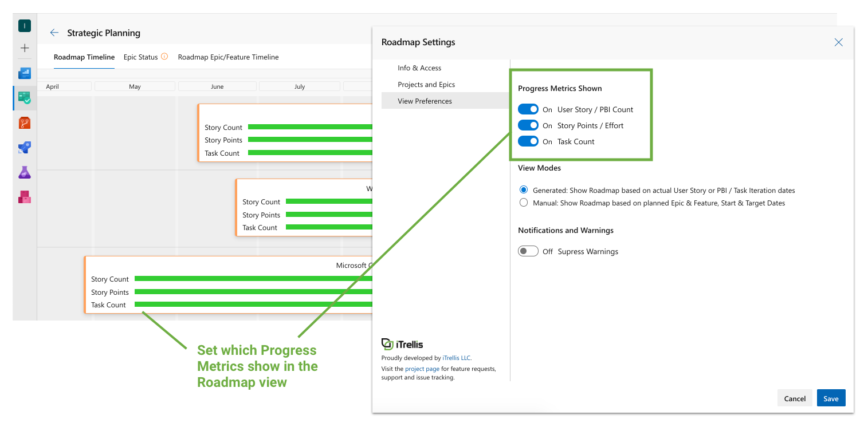Go back using the arrow beside Strategic Planning
Screen dimensions: 868x439
[54, 33]
